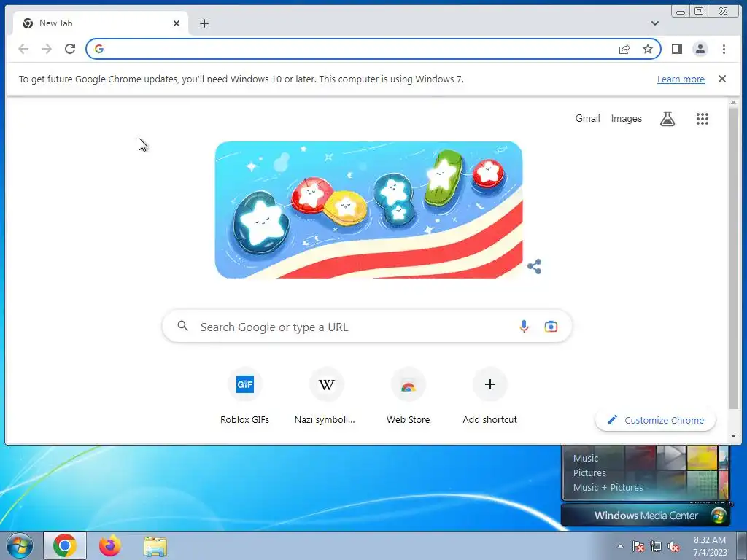Select Pictures in the Media Center gadget
The height and width of the screenshot is (560, 747).
(589, 472)
